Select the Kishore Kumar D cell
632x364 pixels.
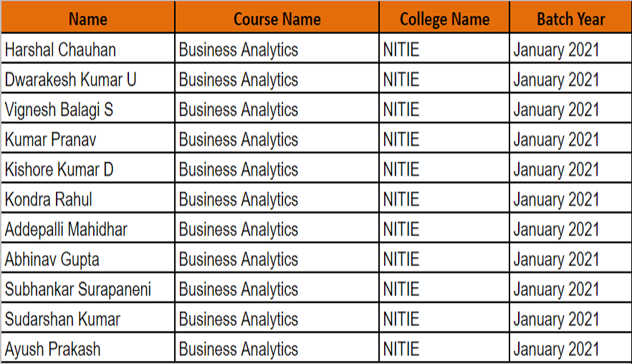click(x=59, y=170)
